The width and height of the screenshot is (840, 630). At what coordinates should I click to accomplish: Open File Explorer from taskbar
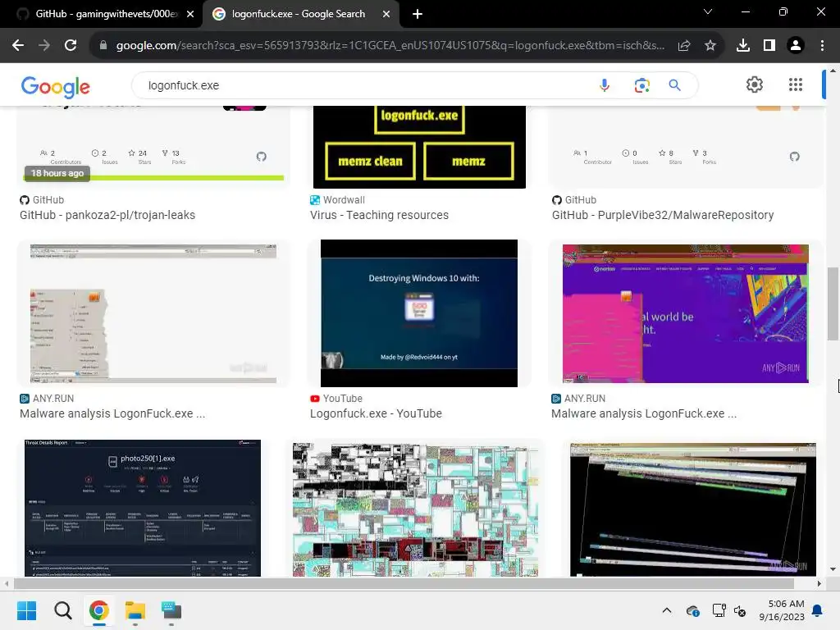(135, 610)
